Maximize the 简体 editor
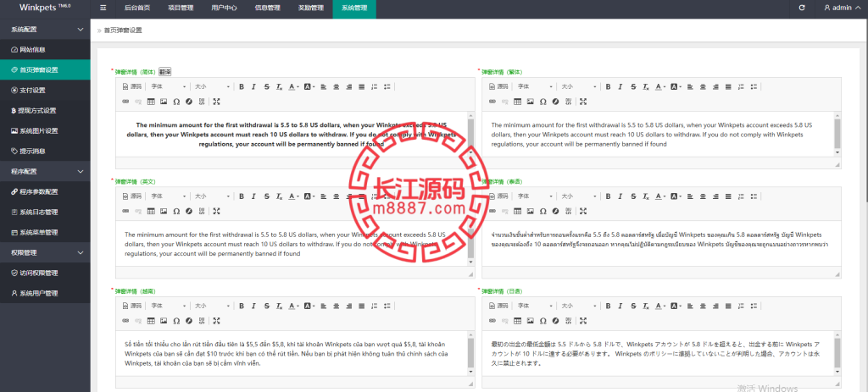This screenshot has height=392, width=868. tap(216, 102)
